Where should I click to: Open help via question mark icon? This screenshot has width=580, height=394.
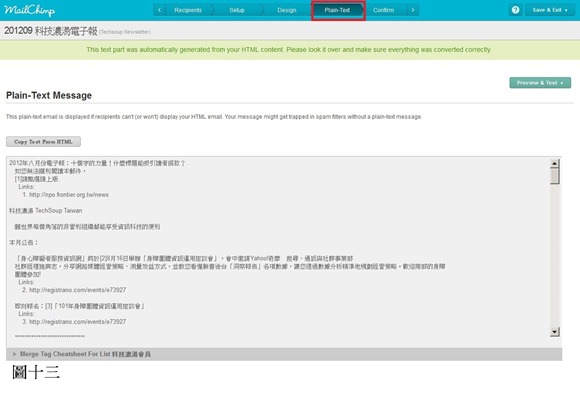(x=515, y=10)
